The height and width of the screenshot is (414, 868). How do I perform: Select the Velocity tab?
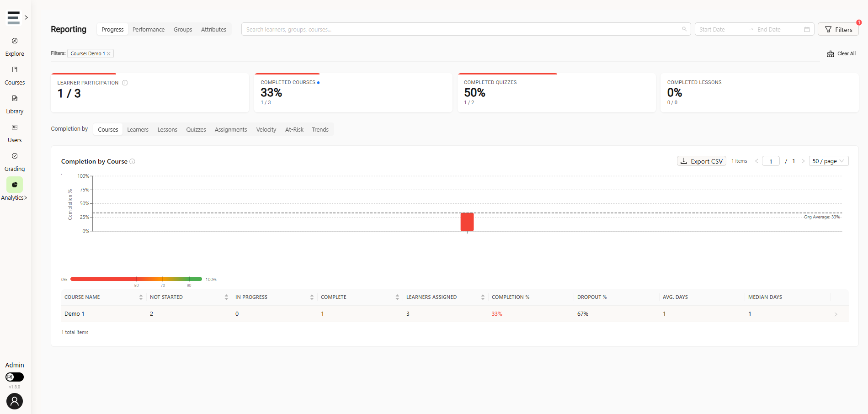[x=266, y=129]
